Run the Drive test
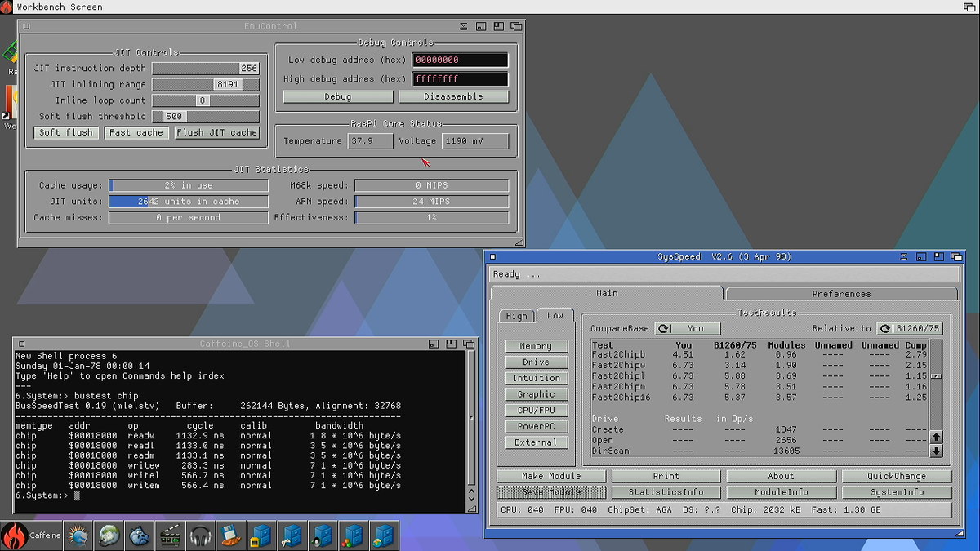Viewport: 980px width, 551px height. (536, 362)
